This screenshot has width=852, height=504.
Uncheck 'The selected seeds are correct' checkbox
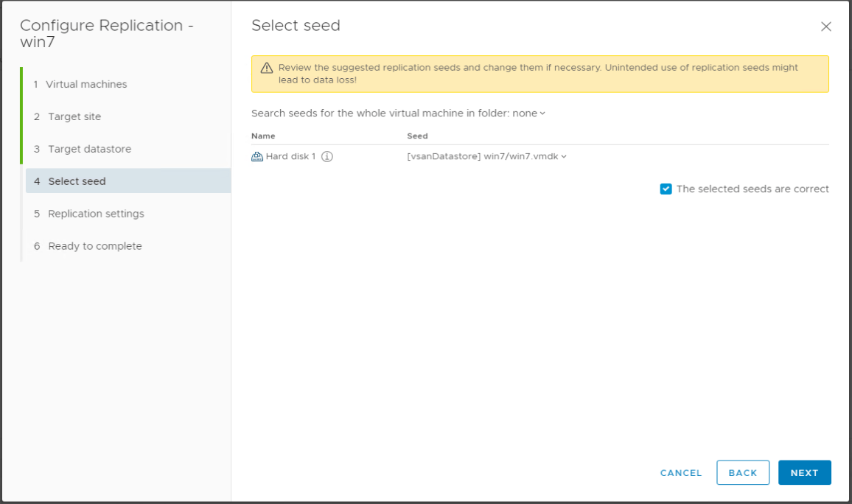point(666,189)
